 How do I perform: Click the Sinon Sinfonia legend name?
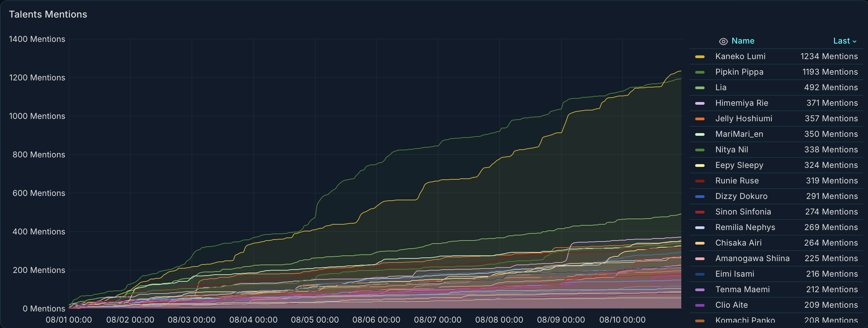tap(743, 212)
